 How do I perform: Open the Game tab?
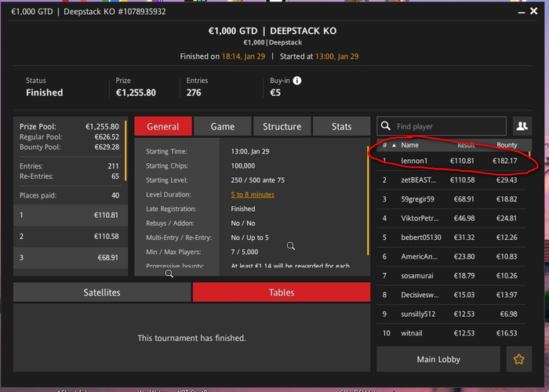point(223,126)
